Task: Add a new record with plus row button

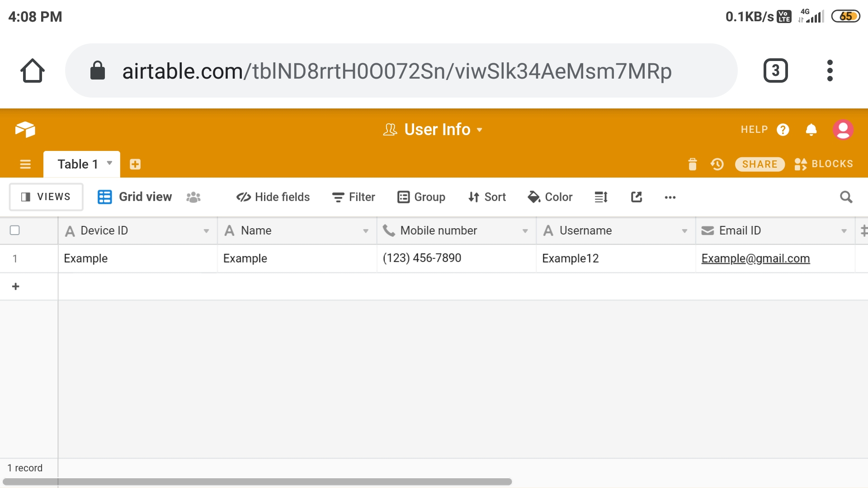Action: tap(15, 286)
